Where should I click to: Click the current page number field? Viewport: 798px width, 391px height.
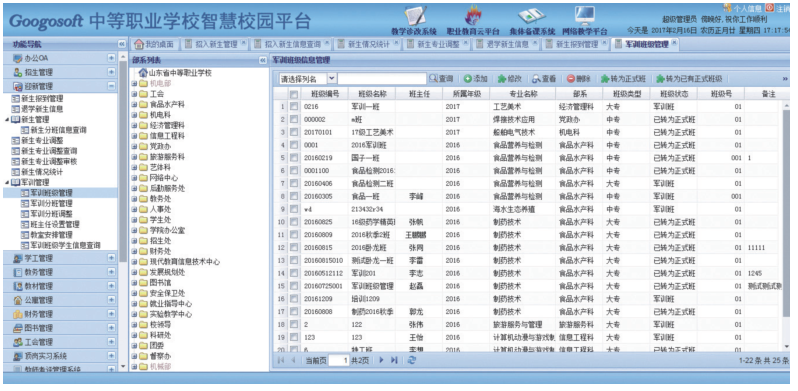(338, 360)
